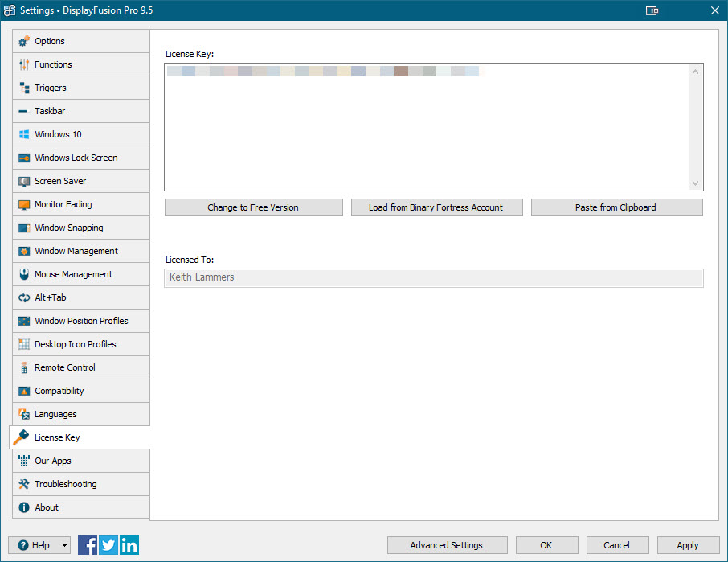
Task: Click Paste from Clipboard
Action: pyautogui.click(x=616, y=207)
